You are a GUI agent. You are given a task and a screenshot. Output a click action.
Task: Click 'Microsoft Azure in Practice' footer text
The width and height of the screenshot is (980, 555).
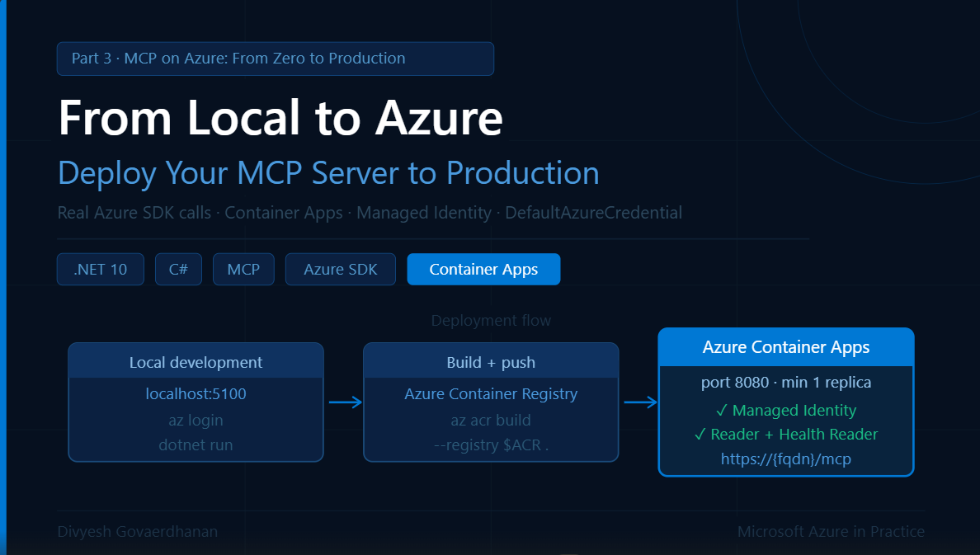(832, 532)
